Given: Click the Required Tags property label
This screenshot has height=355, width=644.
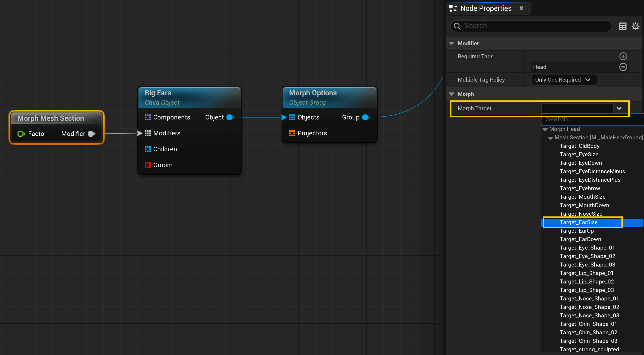Looking at the screenshot, I should tap(475, 56).
